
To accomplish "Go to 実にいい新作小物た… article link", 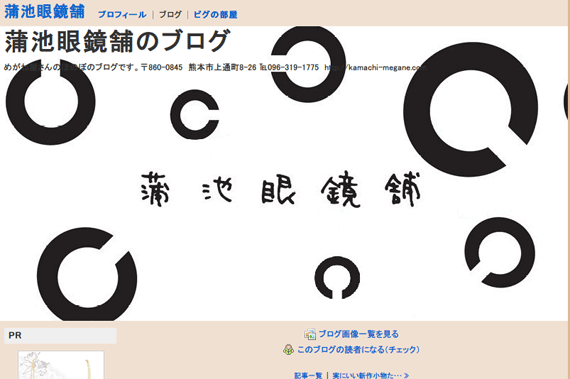I will [371, 375].
